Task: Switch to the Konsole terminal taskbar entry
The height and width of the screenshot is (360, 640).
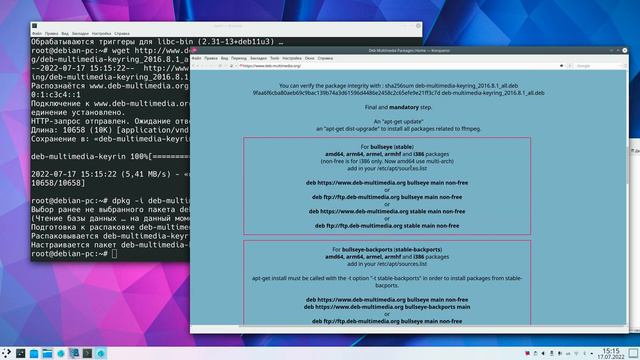Action: point(87,353)
